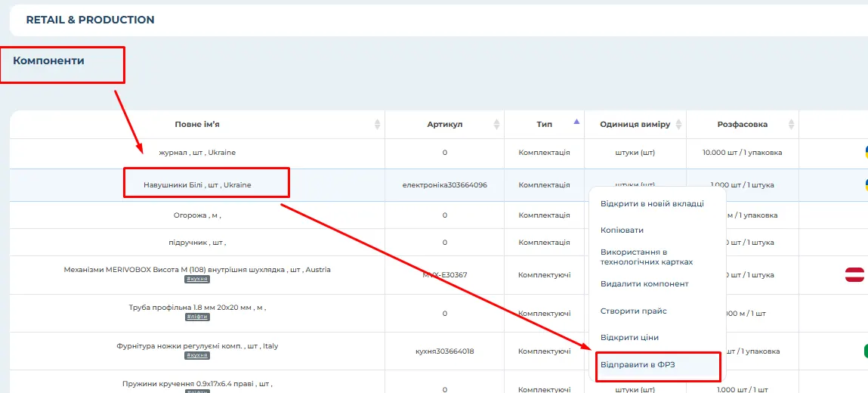
Task: Click #кухня tag under Фурнітура ножки
Action: [197, 355]
